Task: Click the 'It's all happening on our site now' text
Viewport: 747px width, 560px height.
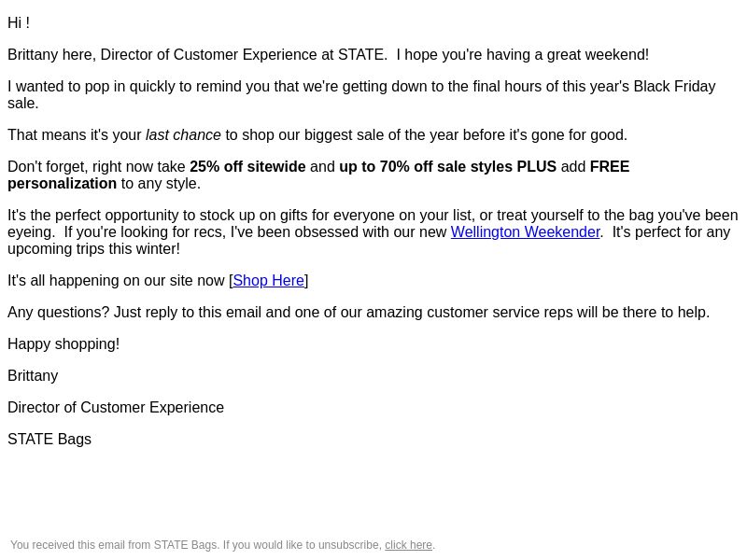Action: click(119, 281)
